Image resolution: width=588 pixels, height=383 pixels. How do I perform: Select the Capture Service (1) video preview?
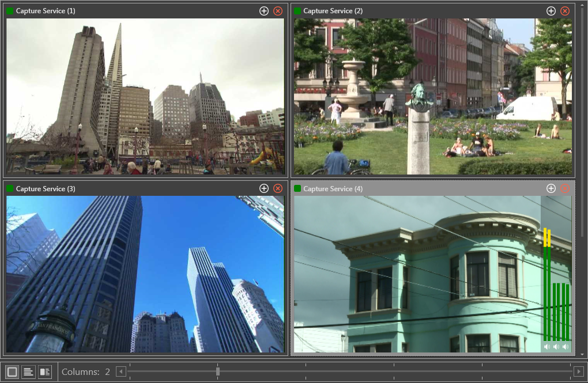pos(145,97)
